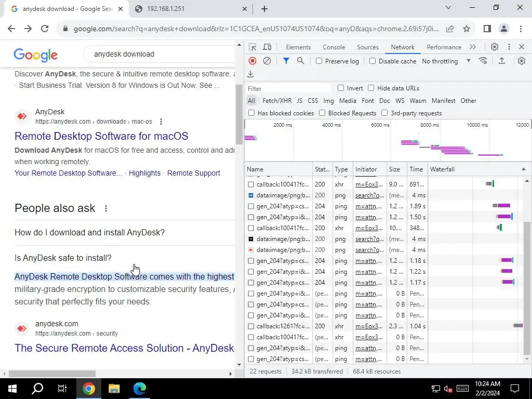Open AnyDesk mac-os result options menu
532x399 pixels.
pyautogui.click(x=161, y=122)
